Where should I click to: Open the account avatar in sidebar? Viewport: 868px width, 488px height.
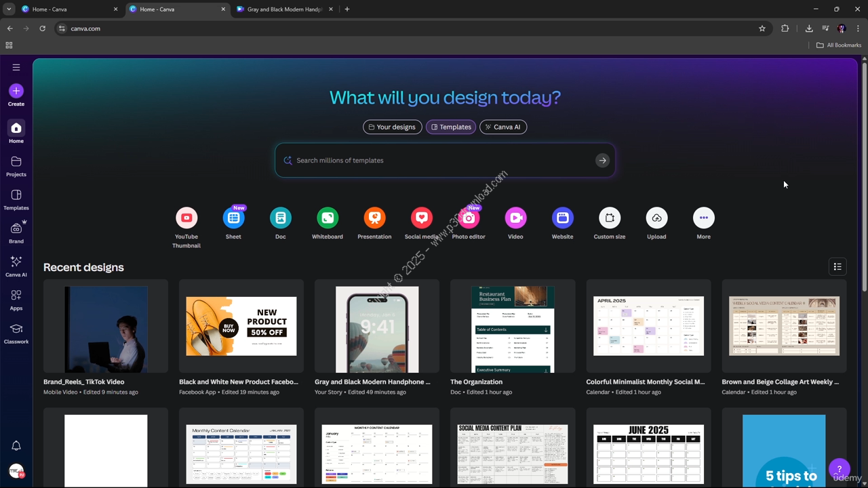click(16, 471)
